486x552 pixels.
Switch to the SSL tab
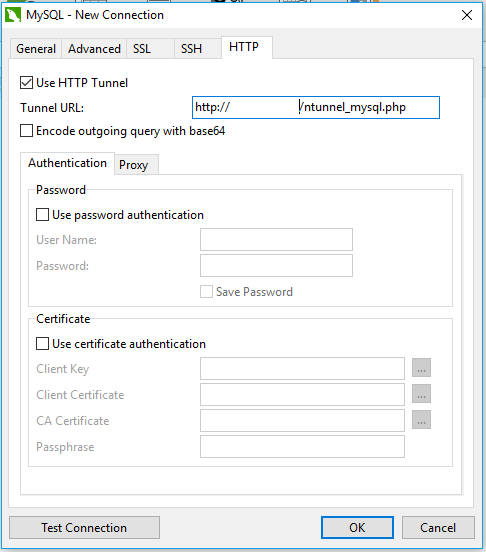click(x=150, y=49)
